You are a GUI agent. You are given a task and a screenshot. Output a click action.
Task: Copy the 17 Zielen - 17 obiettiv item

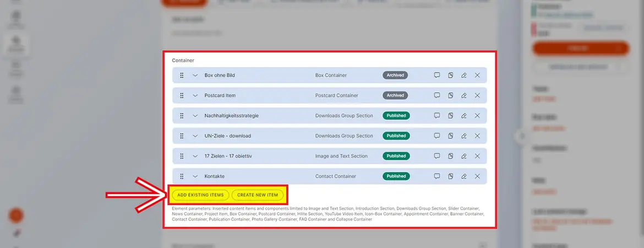[x=450, y=156]
